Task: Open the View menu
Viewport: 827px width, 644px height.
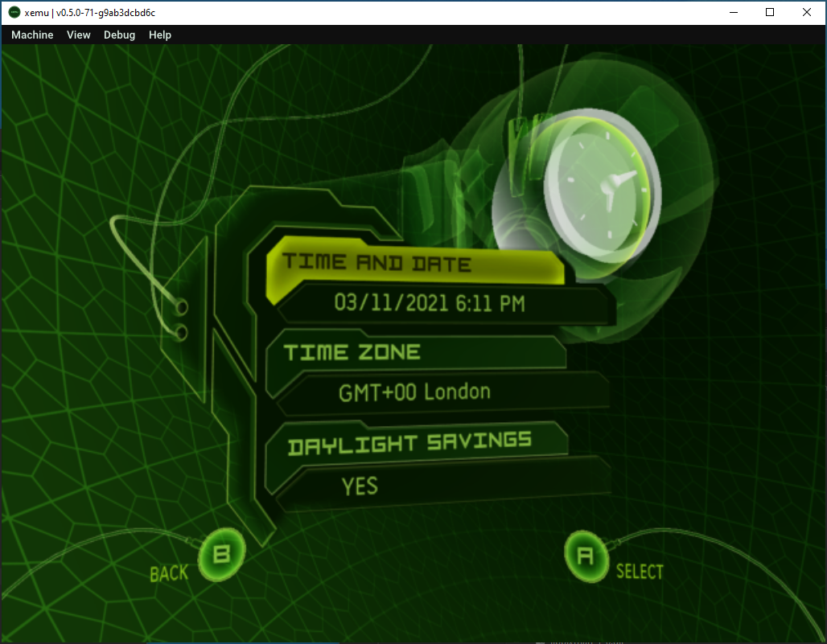Action: tap(78, 35)
